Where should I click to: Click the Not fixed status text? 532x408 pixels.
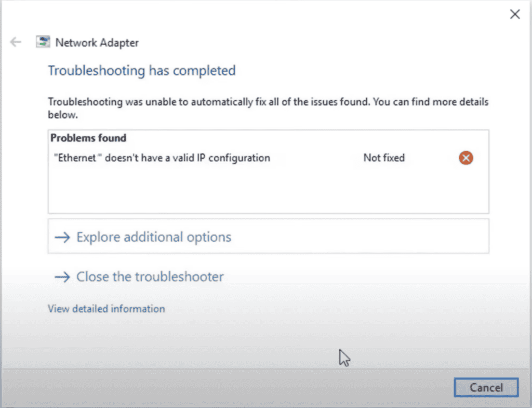point(384,158)
